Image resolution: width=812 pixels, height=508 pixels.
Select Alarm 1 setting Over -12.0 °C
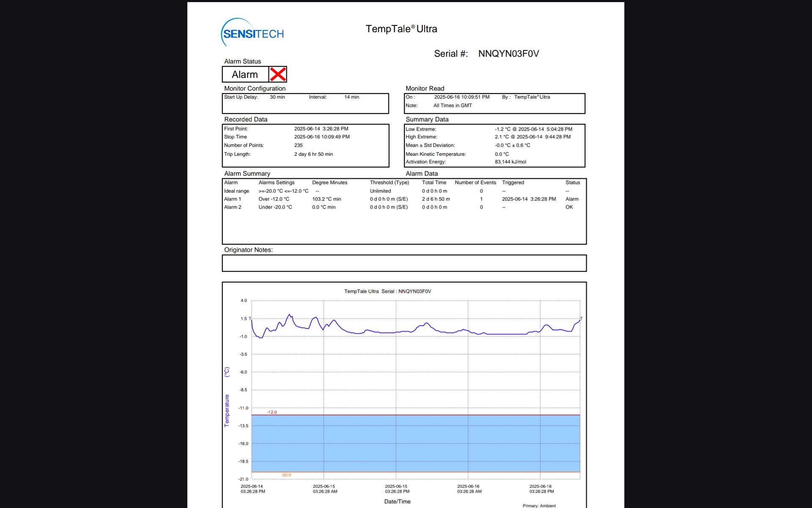274,199
